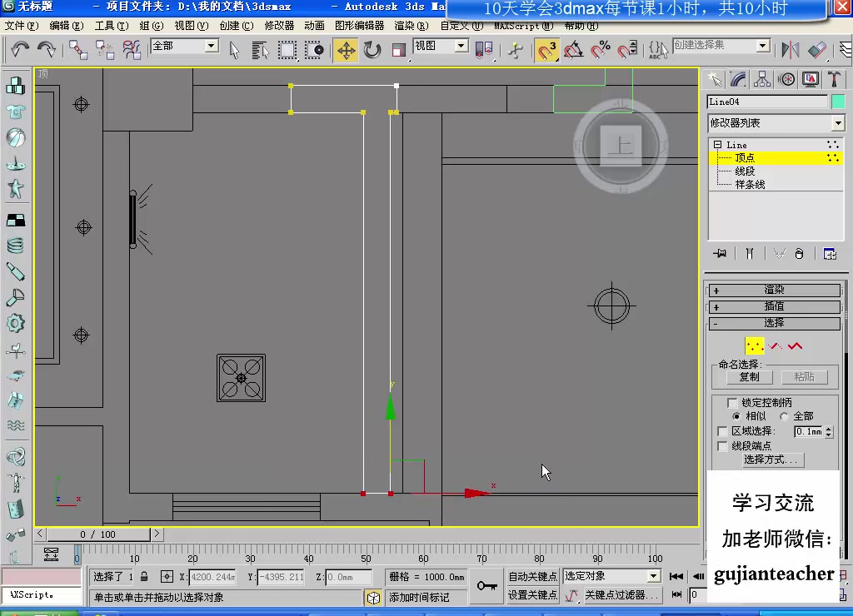
Task: Open Select by Name dialog icon
Action: [x=259, y=50]
